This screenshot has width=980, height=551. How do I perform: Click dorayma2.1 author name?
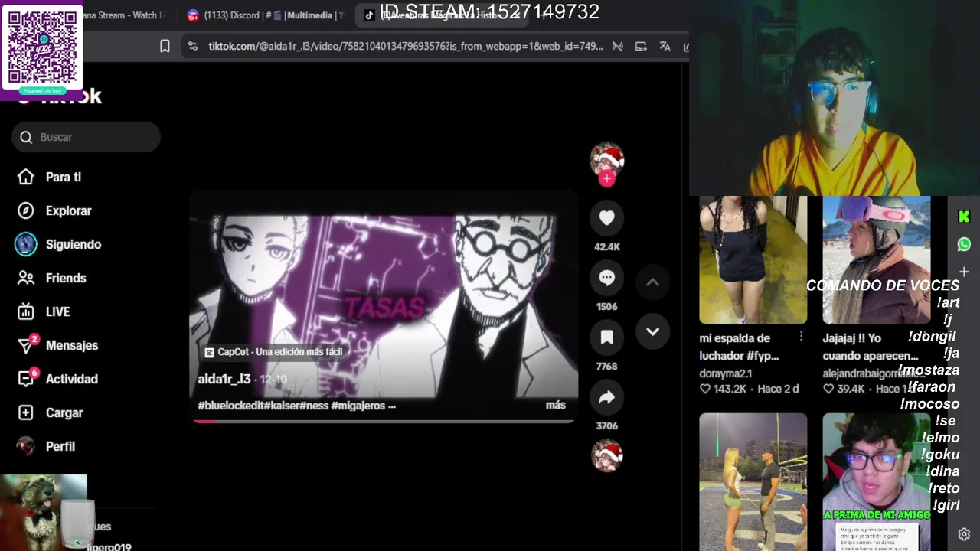[725, 373]
